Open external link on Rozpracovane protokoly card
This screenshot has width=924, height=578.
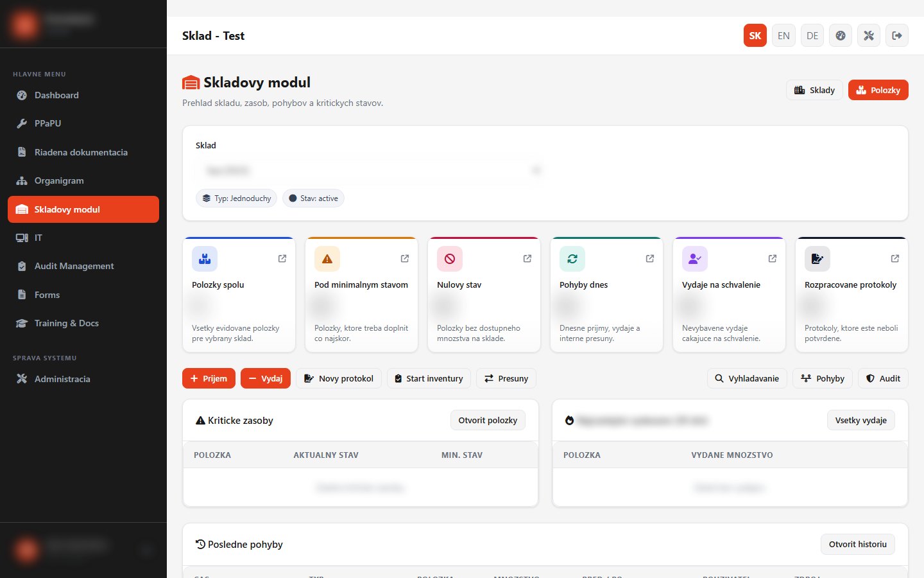[x=895, y=259]
